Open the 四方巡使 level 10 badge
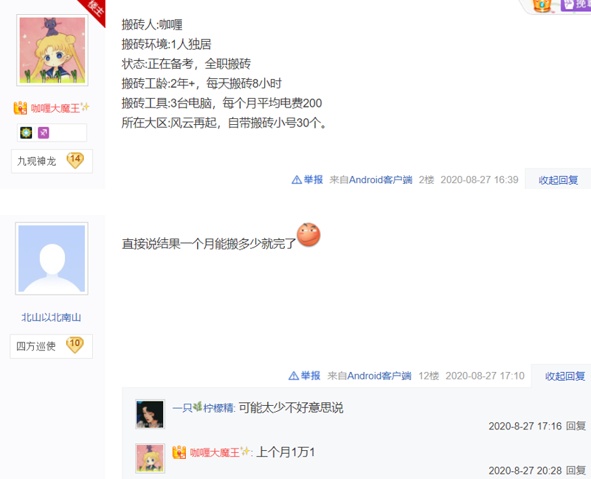The width and height of the screenshot is (591, 479). [x=51, y=346]
